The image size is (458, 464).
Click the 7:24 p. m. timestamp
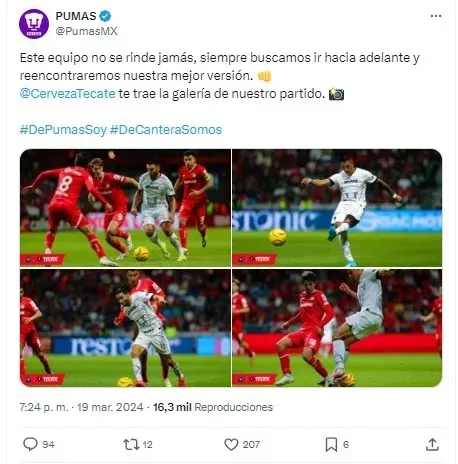[x=44, y=407]
